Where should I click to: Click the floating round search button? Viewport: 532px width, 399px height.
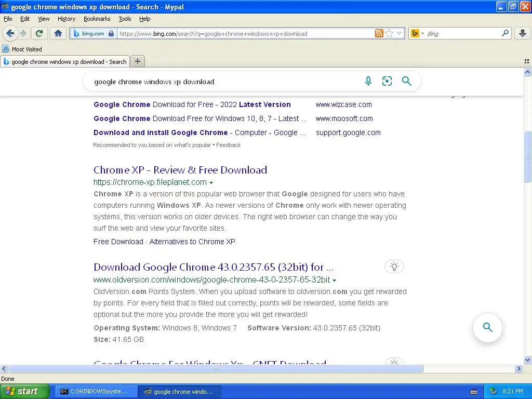(487, 327)
